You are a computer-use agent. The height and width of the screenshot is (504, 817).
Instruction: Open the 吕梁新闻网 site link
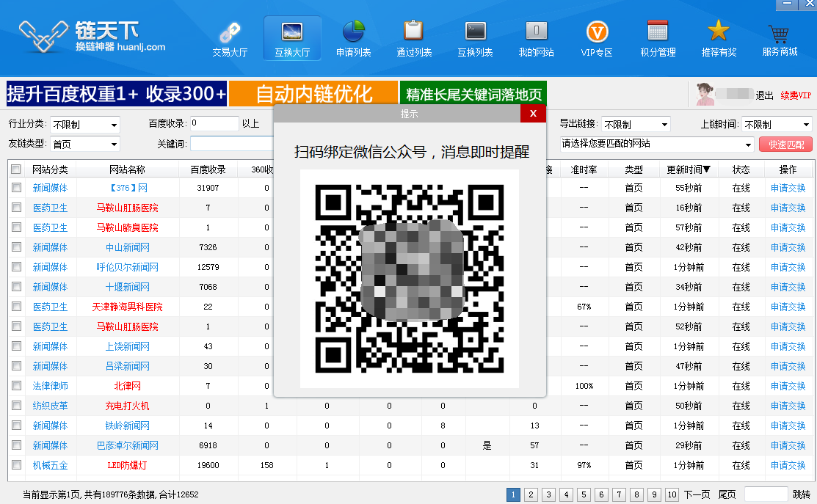pyautogui.click(x=127, y=366)
